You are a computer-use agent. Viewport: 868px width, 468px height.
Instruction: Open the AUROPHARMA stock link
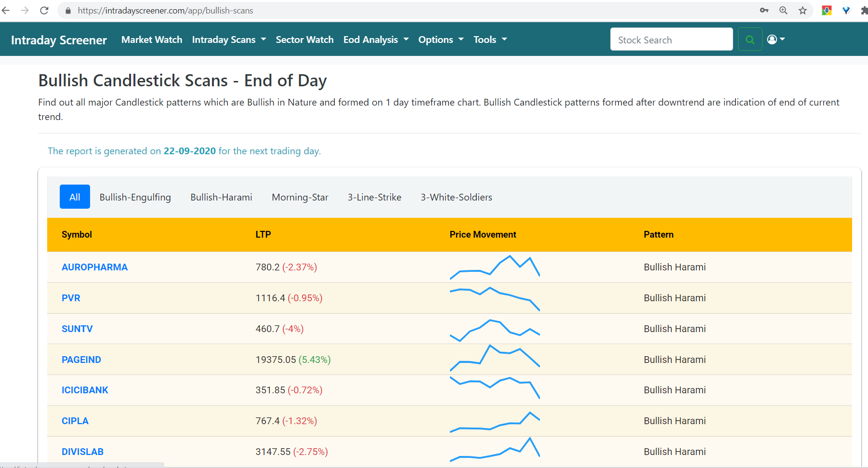tap(94, 267)
